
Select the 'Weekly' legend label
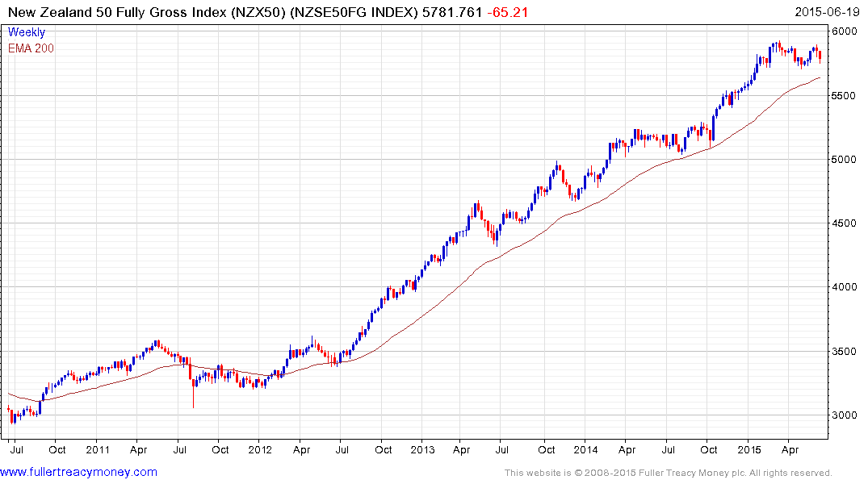27,32
